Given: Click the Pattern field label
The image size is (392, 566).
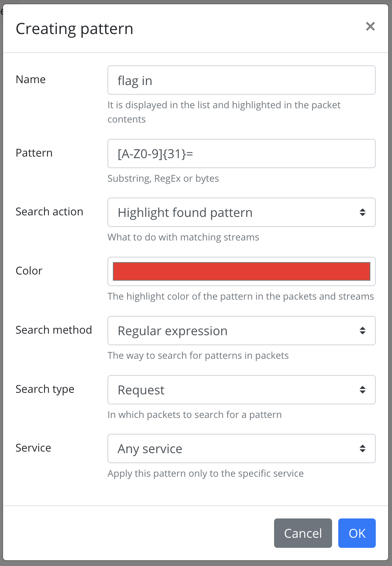Looking at the screenshot, I should [x=34, y=153].
